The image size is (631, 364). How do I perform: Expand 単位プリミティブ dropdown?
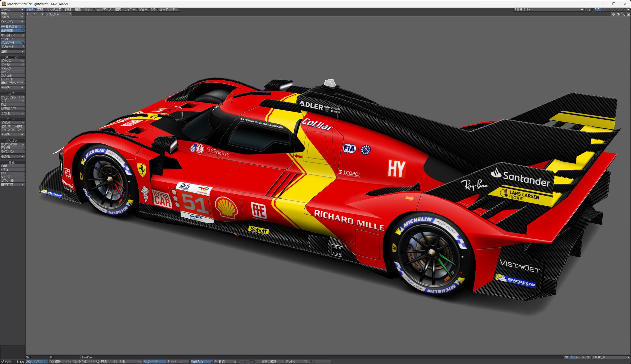tap(12, 83)
